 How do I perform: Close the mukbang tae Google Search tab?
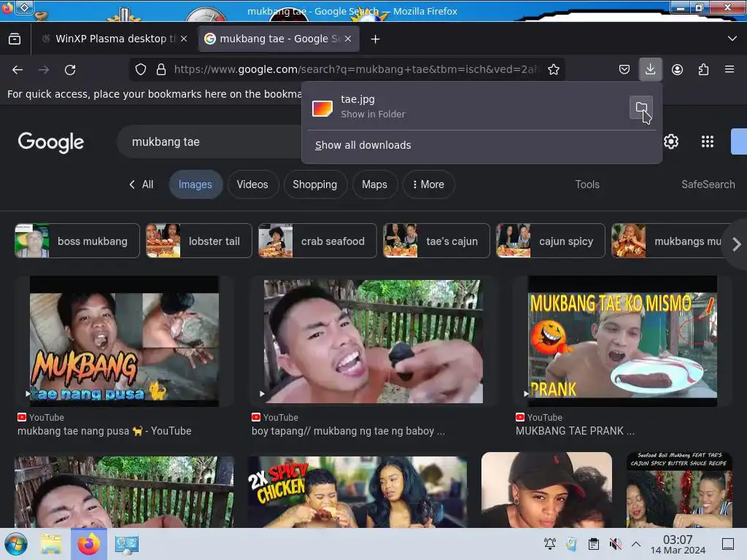click(348, 39)
